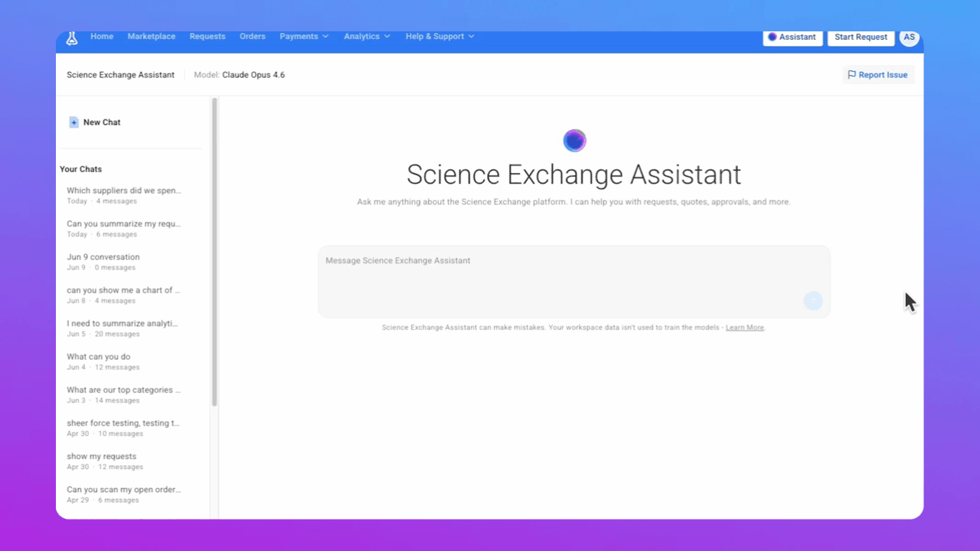Focus the Message Science Exchange Assistant field
The image size is (980, 551).
point(574,281)
